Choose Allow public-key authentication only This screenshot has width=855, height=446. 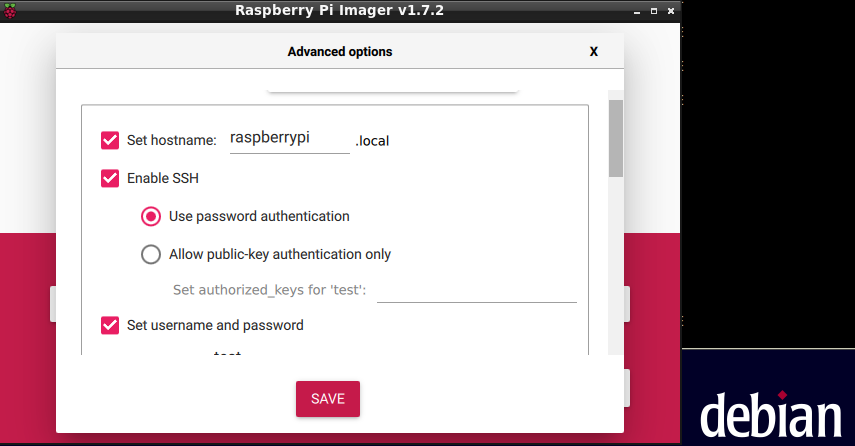[151, 254]
